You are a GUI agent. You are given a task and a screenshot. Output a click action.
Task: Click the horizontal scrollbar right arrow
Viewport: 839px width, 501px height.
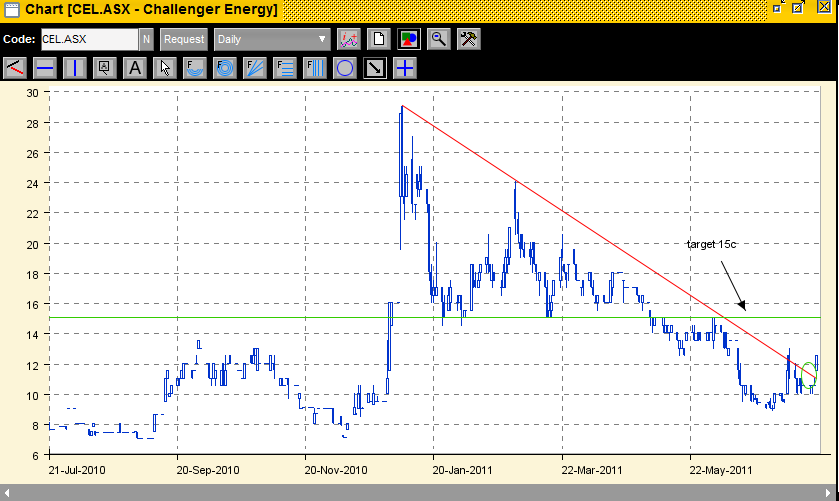[828, 492]
